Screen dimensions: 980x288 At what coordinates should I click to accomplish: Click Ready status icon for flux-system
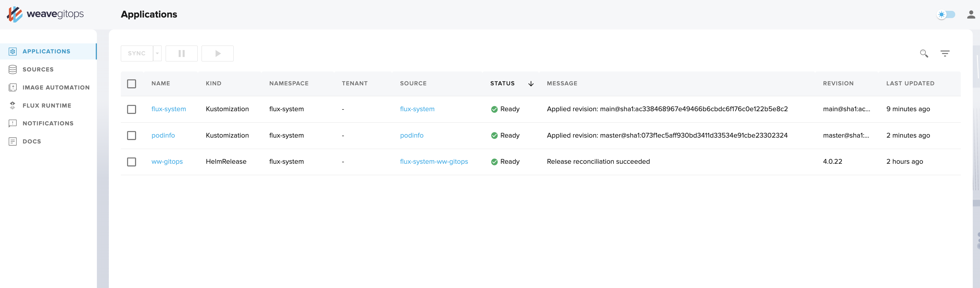click(494, 110)
